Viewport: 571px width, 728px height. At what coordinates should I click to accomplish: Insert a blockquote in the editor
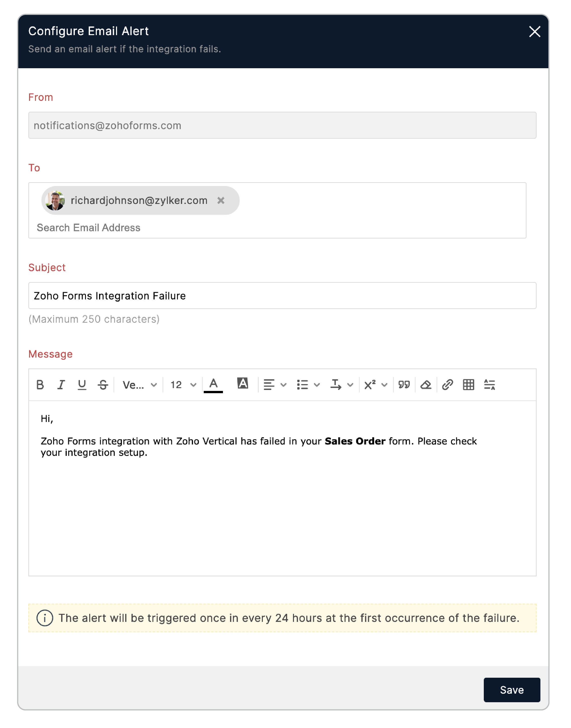(404, 385)
